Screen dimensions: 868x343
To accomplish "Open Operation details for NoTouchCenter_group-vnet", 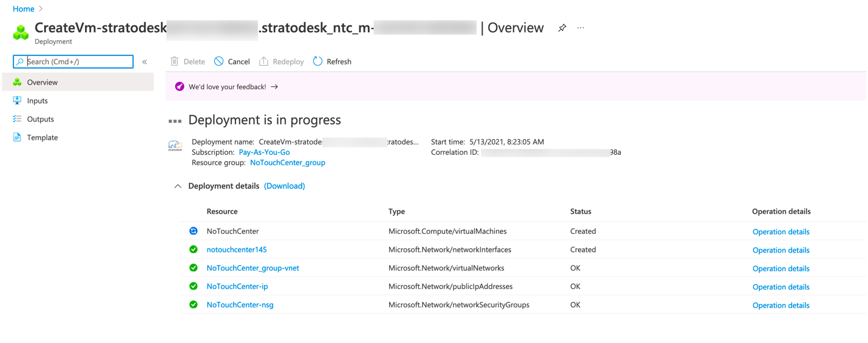I will pyautogui.click(x=781, y=268).
